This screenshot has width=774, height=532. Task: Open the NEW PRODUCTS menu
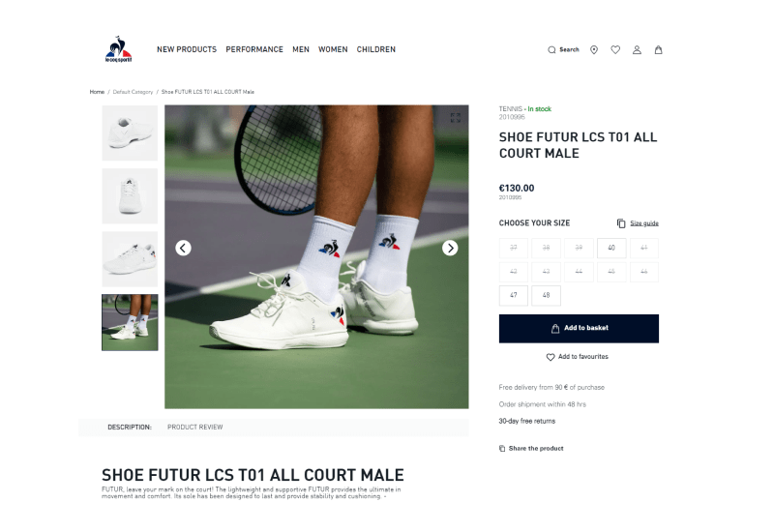[187, 49]
